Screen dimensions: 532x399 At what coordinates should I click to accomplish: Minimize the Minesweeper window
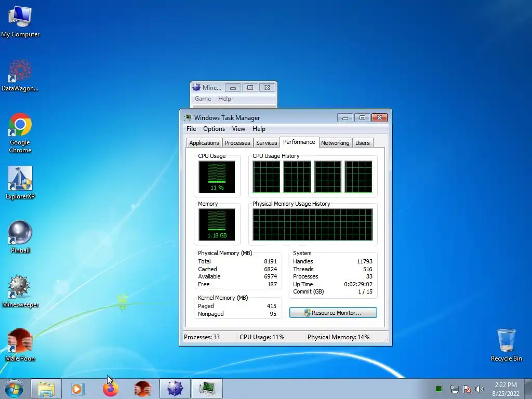tap(233, 87)
